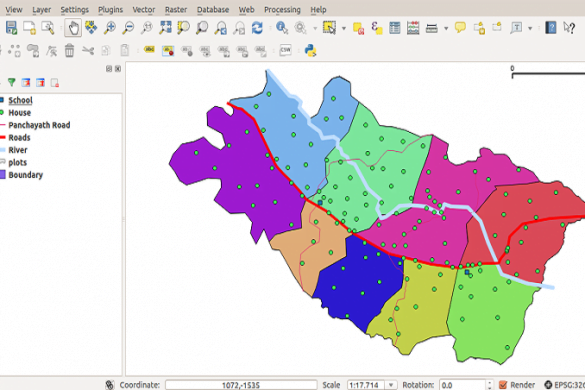Toggle extents display icon beside Coordinate

pyautogui.click(x=109, y=384)
